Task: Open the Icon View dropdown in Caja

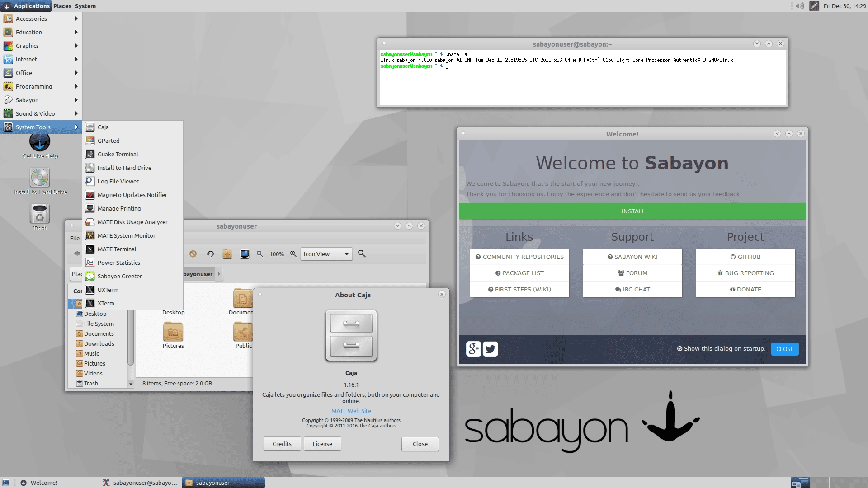Action: click(x=326, y=254)
